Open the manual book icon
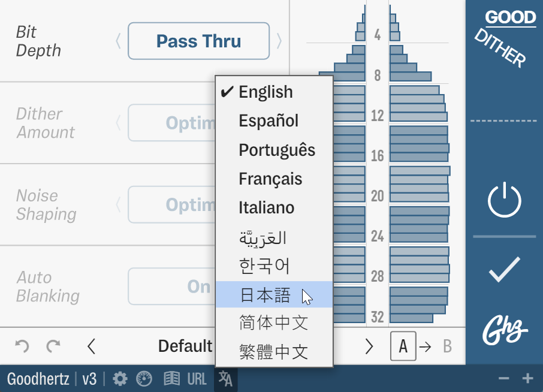 pyautogui.click(x=171, y=379)
